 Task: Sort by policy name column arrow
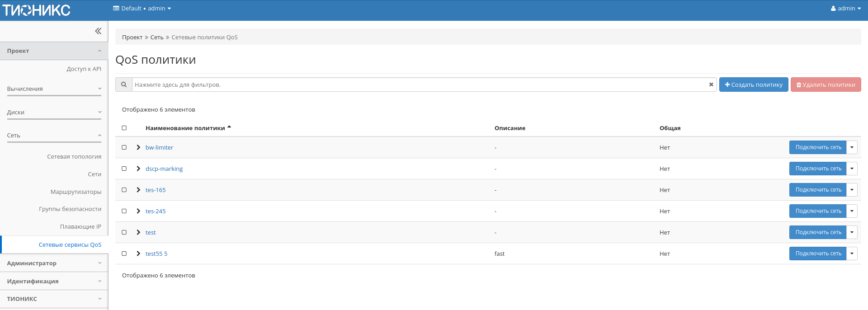(229, 127)
